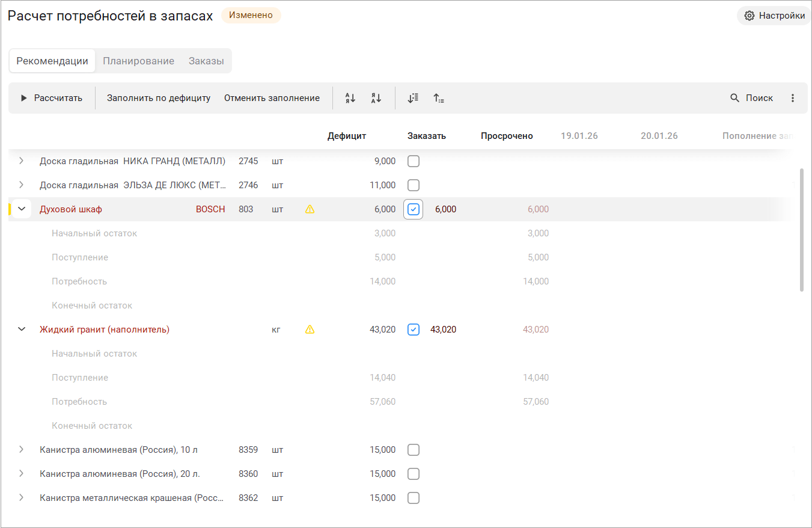This screenshot has height=528, width=812.
Task: Expand the ЭЛЬЗА ДЕ ЛЮКС ironing board row
Action: (22, 185)
